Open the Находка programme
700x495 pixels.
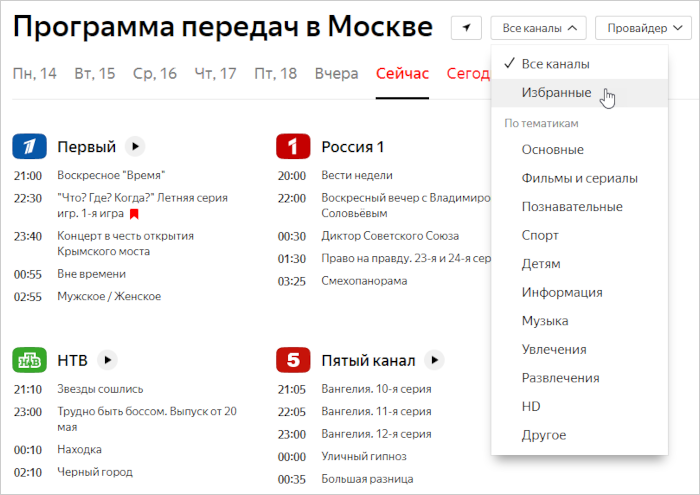point(79,449)
